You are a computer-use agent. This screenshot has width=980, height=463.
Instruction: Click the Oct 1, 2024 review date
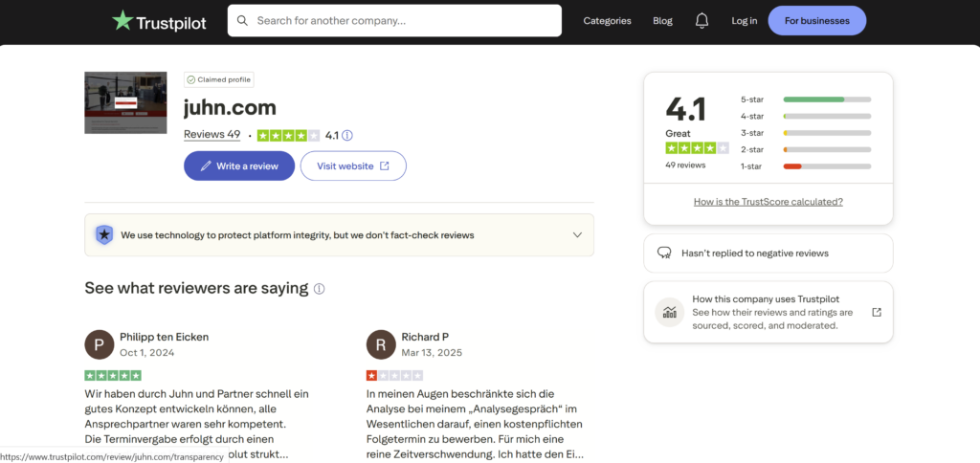(x=146, y=352)
